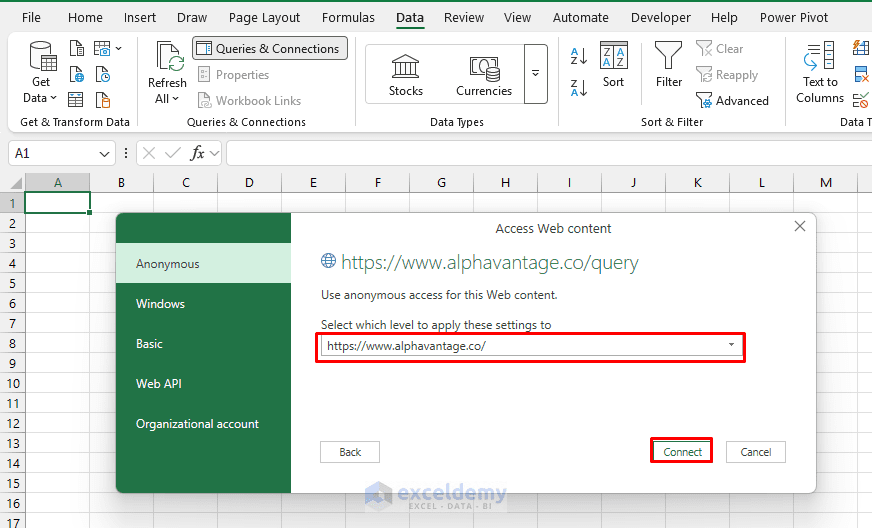Select Basic authentication option
This screenshot has width=872, height=528.
(x=204, y=344)
